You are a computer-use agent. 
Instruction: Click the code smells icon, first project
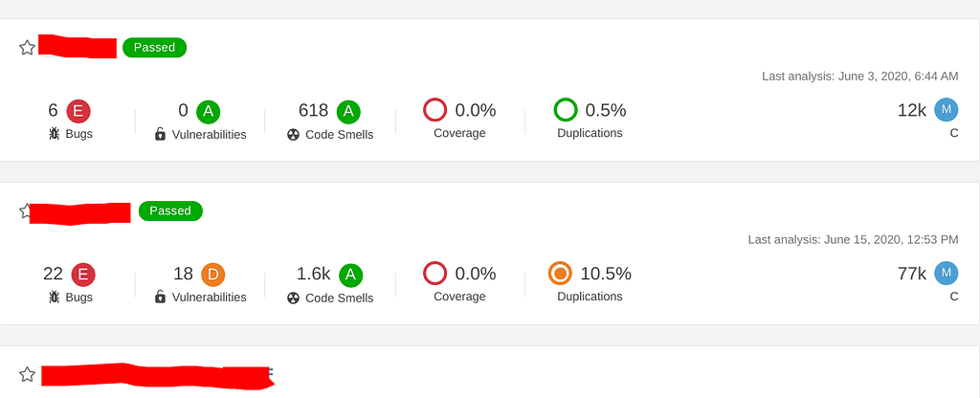pyautogui.click(x=294, y=135)
